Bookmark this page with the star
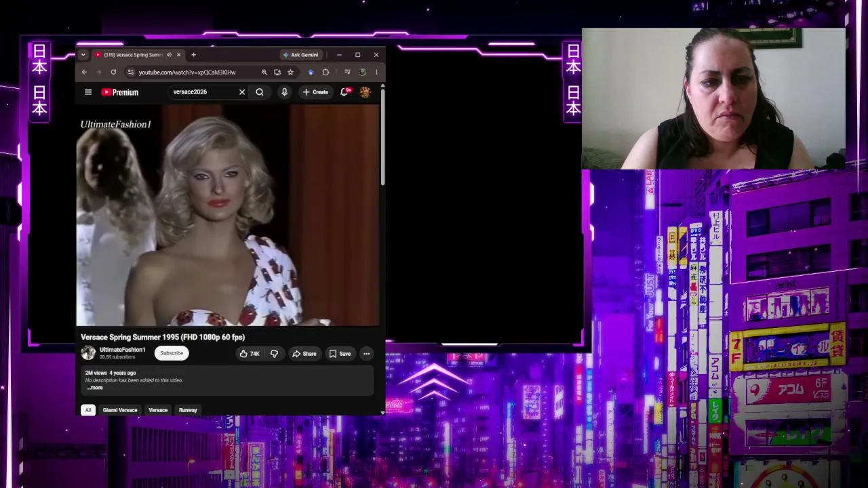The image size is (868, 488). [290, 72]
